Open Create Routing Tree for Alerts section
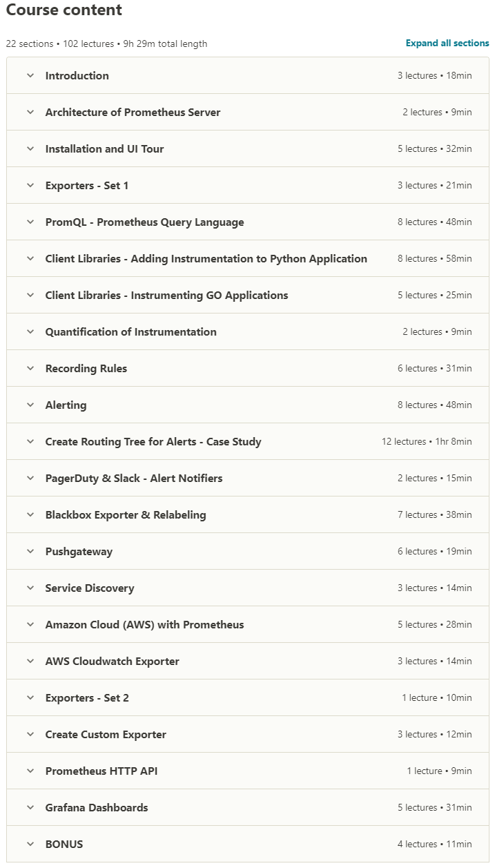The width and height of the screenshot is (495, 868). (x=153, y=442)
